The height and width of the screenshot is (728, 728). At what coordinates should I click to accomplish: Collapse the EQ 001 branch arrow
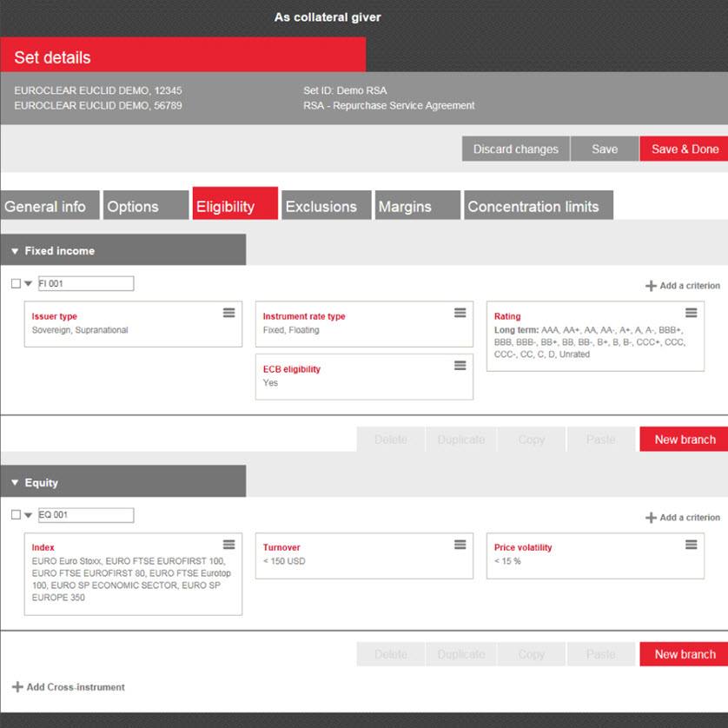pyautogui.click(x=28, y=515)
